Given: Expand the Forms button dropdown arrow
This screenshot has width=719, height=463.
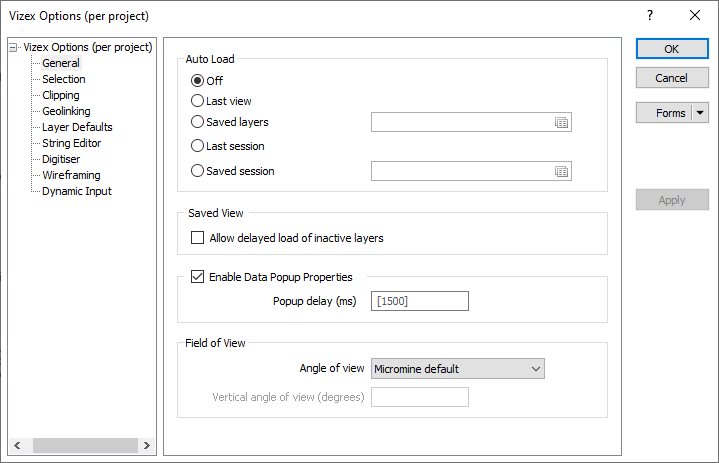Looking at the screenshot, I should (x=700, y=113).
